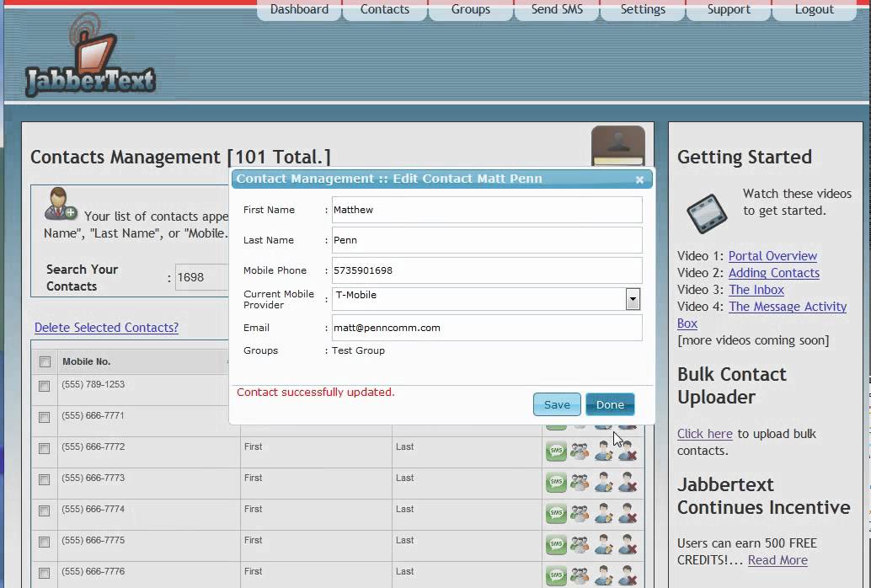Click the Email field
The image size is (871, 588).
pyautogui.click(x=487, y=328)
